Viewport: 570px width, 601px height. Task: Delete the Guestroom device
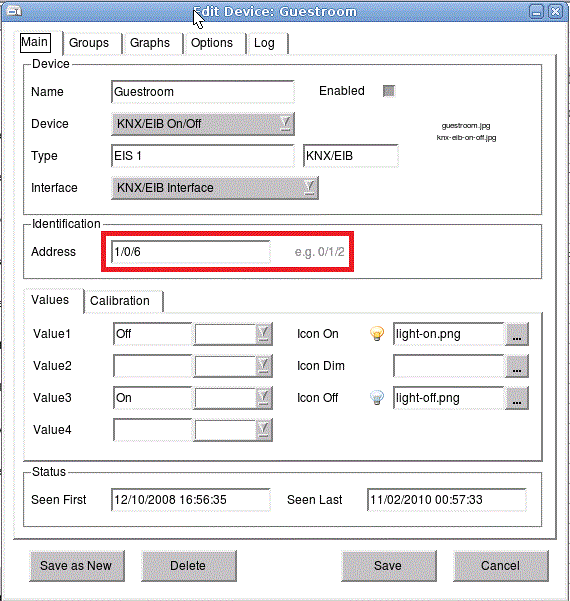coord(188,566)
